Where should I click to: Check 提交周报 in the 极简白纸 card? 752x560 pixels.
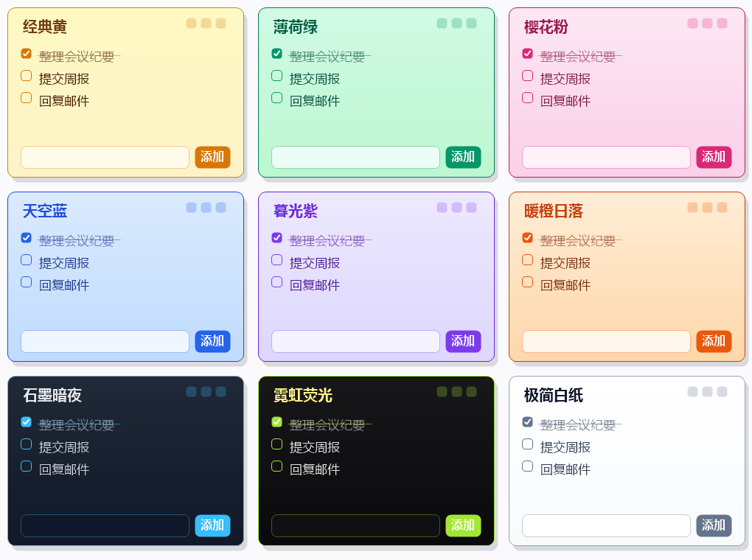click(x=528, y=444)
